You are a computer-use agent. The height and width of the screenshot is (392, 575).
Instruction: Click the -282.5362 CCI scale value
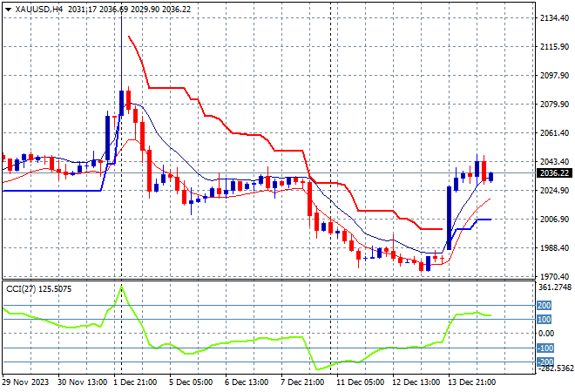click(x=554, y=368)
